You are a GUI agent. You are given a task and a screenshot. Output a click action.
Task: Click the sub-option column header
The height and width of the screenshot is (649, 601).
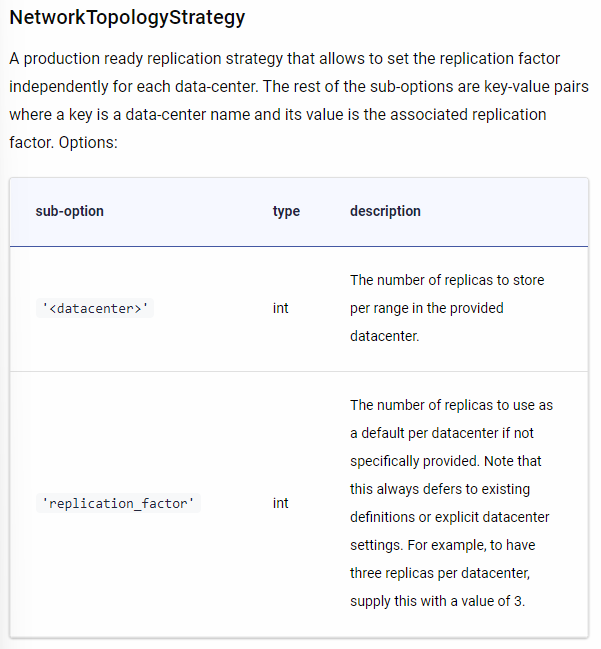click(x=70, y=211)
